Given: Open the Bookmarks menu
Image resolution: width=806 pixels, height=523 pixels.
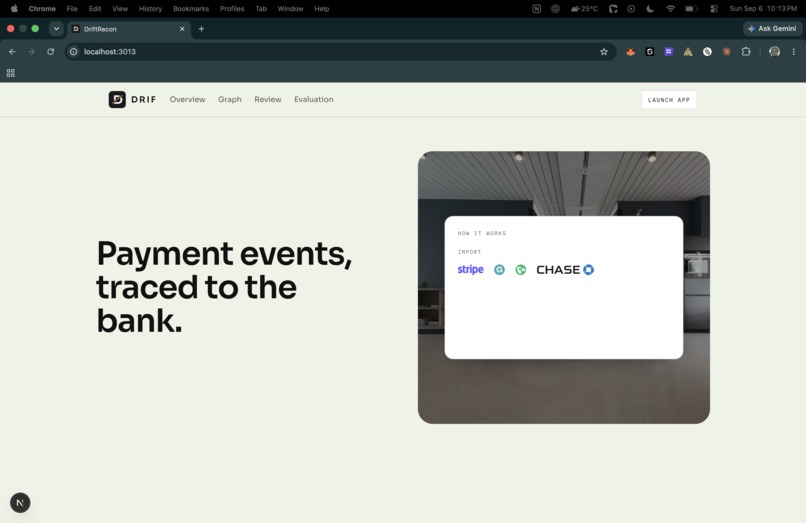Looking at the screenshot, I should pos(191,9).
